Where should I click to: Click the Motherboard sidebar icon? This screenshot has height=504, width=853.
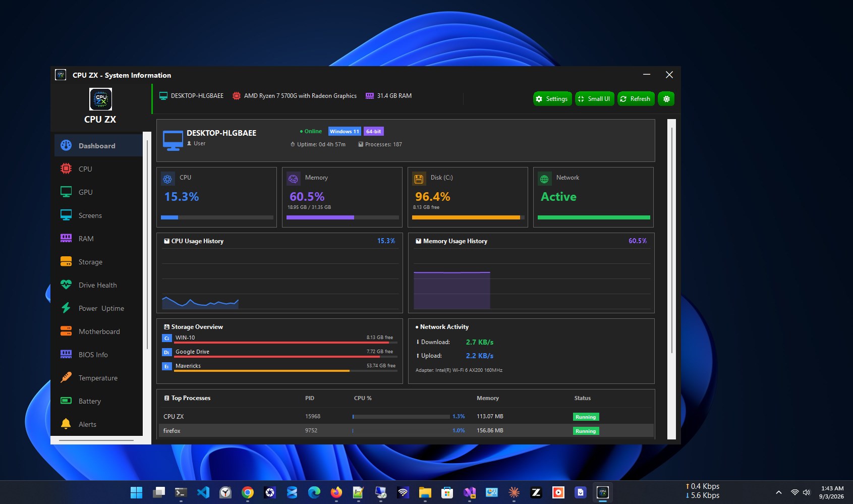coord(66,331)
